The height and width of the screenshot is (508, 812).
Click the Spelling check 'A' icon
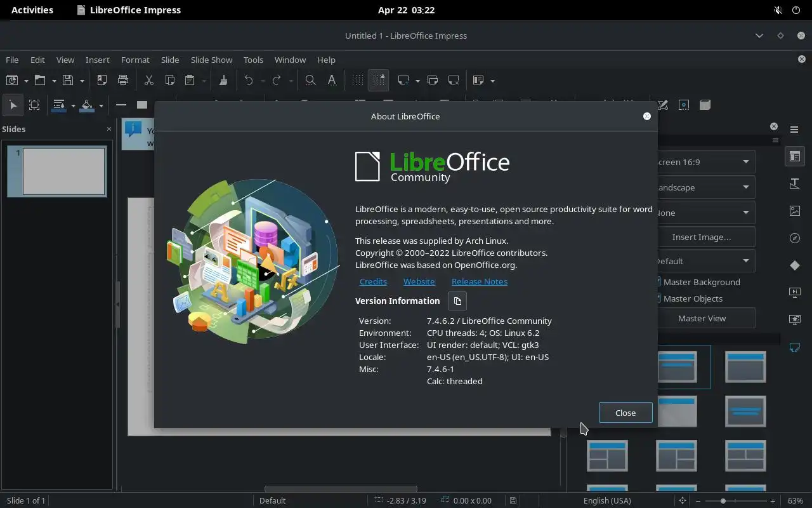(x=331, y=80)
